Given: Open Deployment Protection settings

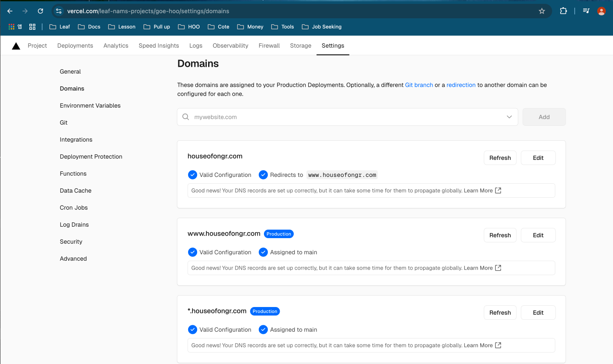Looking at the screenshot, I should pyautogui.click(x=91, y=156).
